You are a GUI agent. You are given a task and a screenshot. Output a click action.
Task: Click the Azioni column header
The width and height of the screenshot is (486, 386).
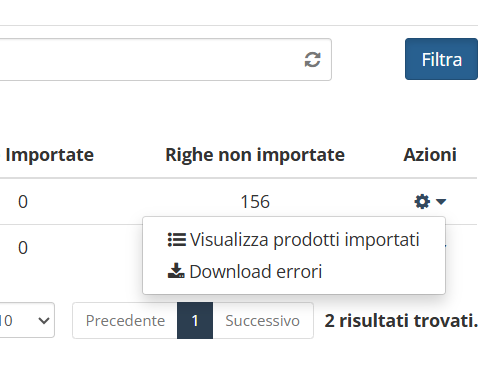click(x=430, y=155)
